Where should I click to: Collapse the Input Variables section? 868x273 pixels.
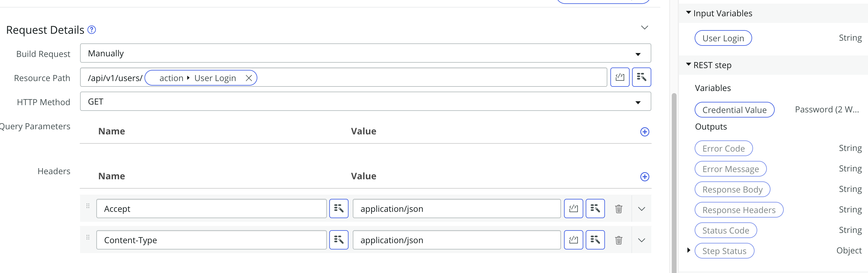pyautogui.click(x=688, y=12)
